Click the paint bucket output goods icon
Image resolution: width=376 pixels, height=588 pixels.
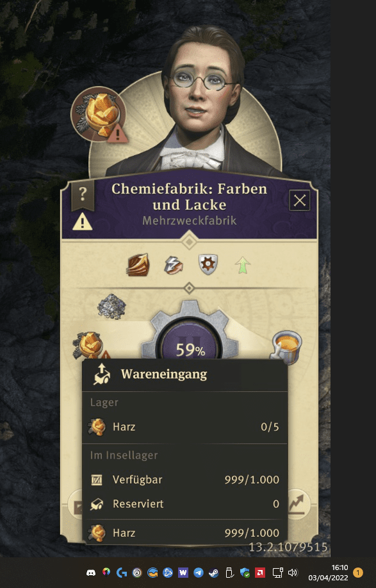[287, 345]
